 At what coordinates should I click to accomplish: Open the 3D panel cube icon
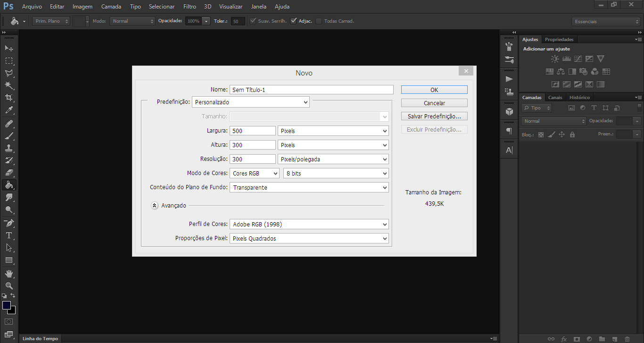(509, 111)
